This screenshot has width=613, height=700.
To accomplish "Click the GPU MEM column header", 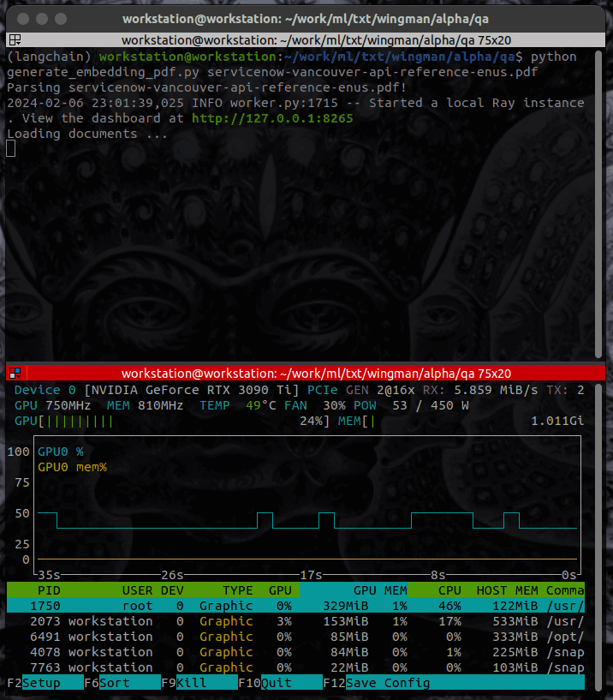I will (x=379, y=590).
